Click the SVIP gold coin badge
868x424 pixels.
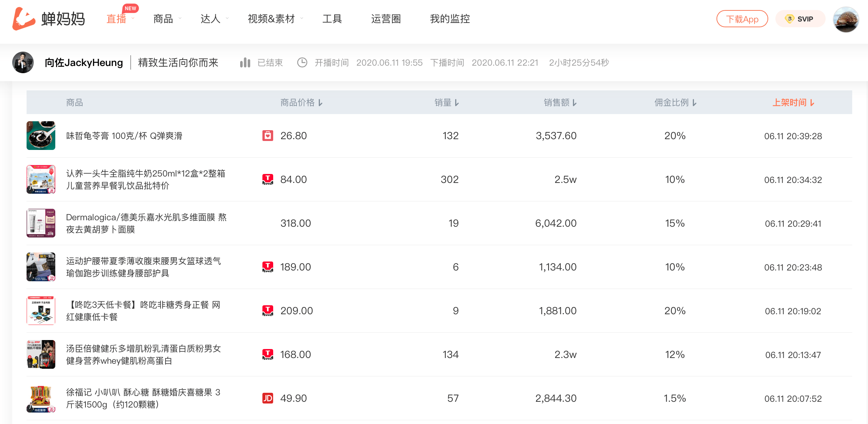789,19
